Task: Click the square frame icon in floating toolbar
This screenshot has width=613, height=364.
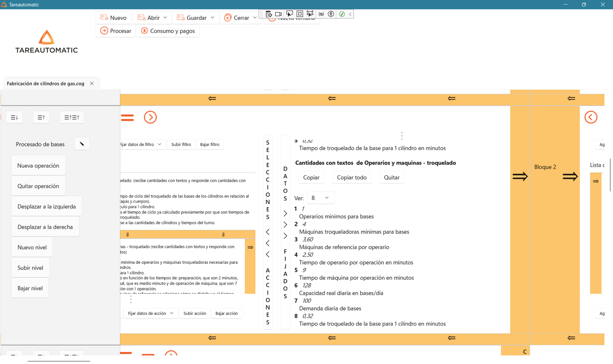Action: pyautogui.click(x=300, y=14)
